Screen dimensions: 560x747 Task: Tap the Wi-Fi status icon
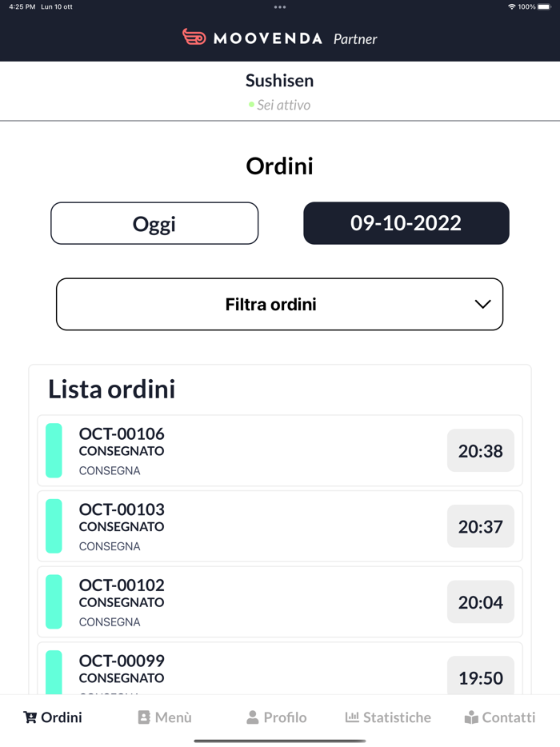pos(512,7)
